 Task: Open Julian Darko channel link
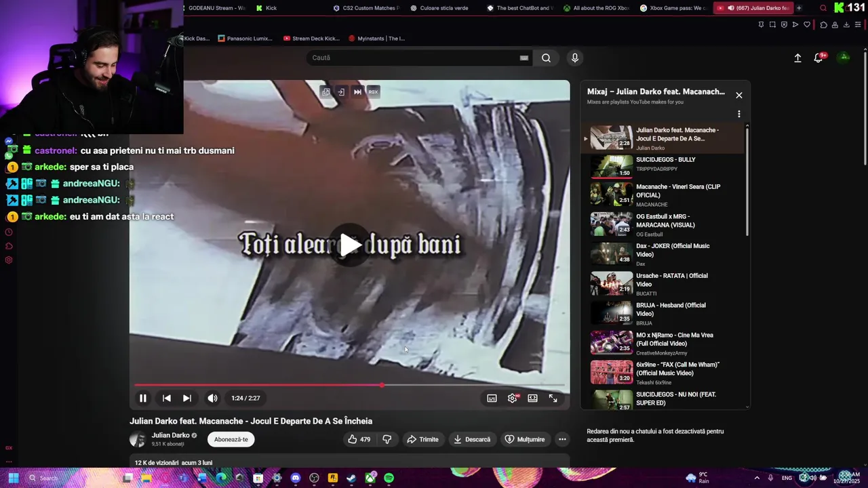pos(170,435)
